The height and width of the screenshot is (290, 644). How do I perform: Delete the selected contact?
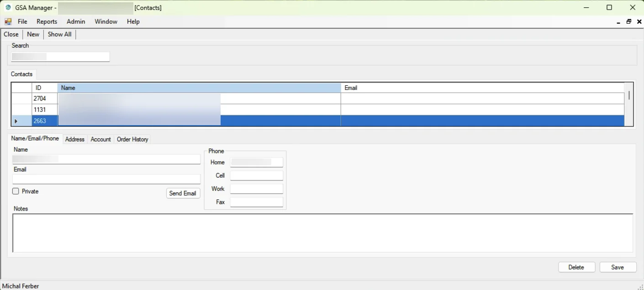click(576, 267)
